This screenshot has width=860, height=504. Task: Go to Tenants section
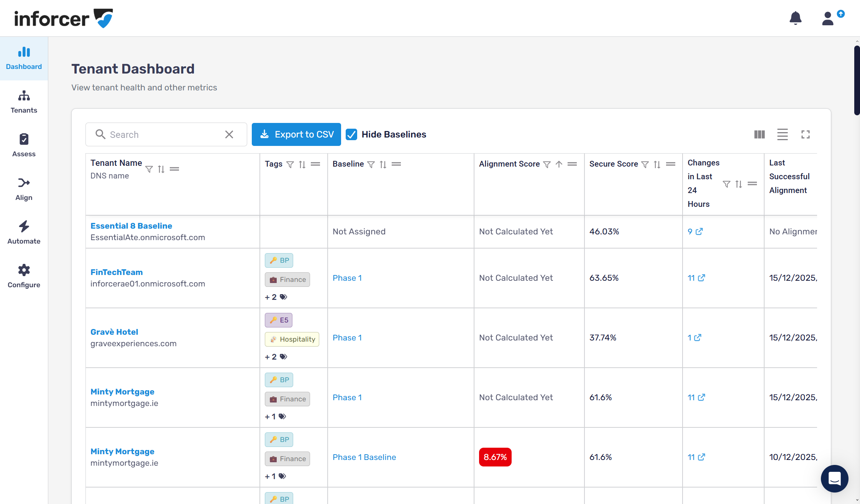pyautogui.click(x=24, y=102)
